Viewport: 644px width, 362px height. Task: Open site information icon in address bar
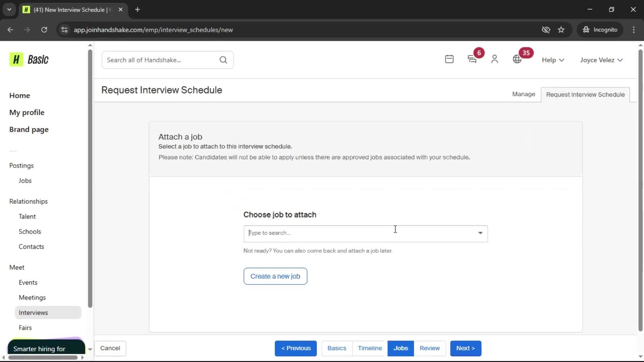pos(64,30)
